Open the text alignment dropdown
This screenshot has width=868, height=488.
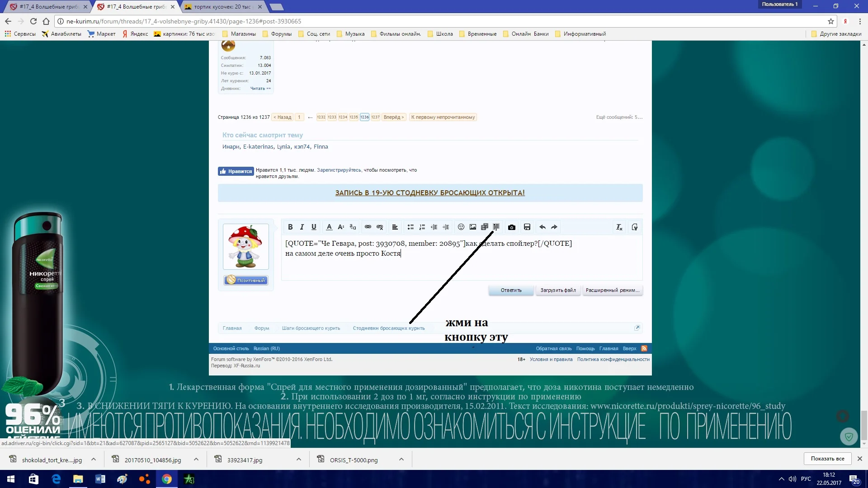(x=395, y=227)
